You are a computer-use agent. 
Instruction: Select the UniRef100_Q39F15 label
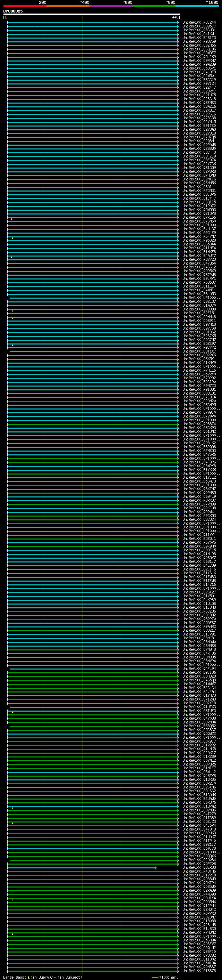click(x=199, y=550)
